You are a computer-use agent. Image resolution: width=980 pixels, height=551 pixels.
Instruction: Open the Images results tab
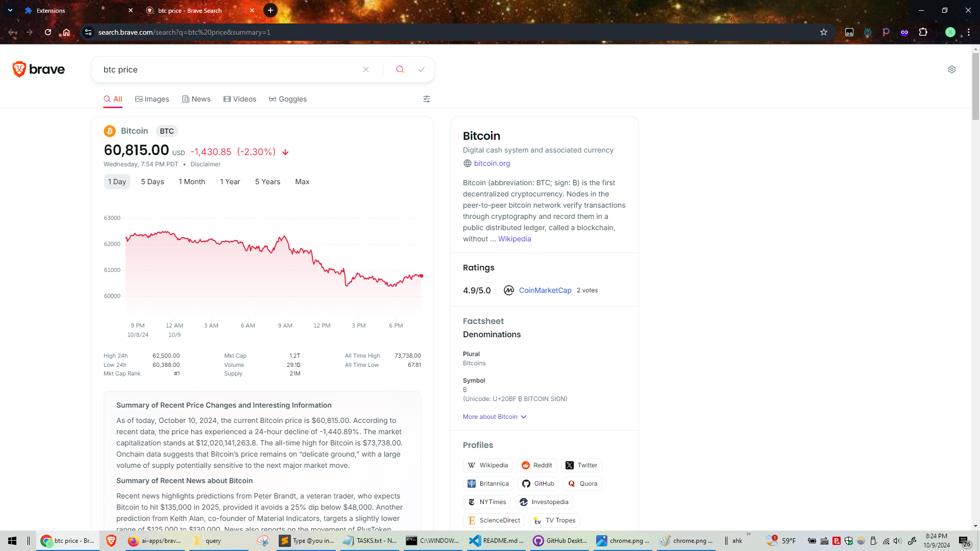pyautogui.click(x=152, y=99)
